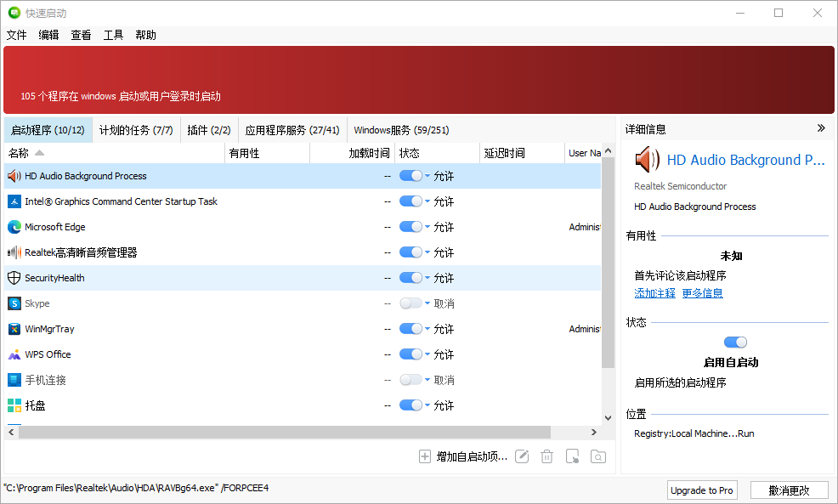838x504 pixels.
Task: Click the vertical scrollbar up arrow
Action: pyautogui.click(x=609, y=151)
